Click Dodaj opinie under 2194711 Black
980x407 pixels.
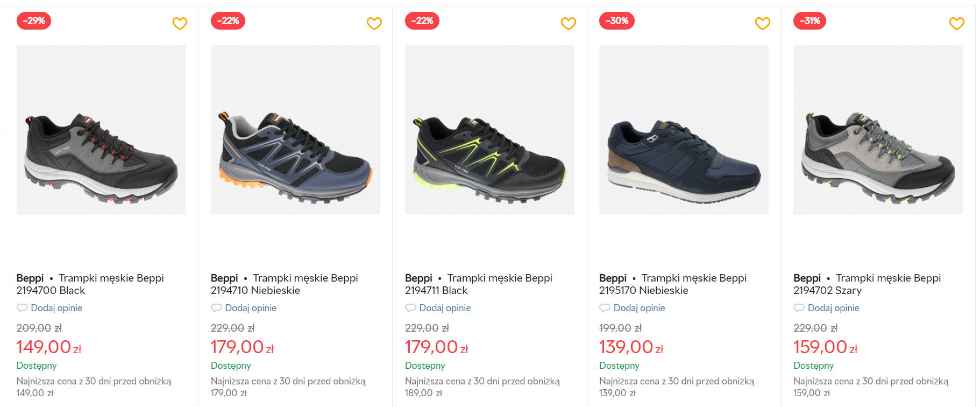[x=445, y=308]
